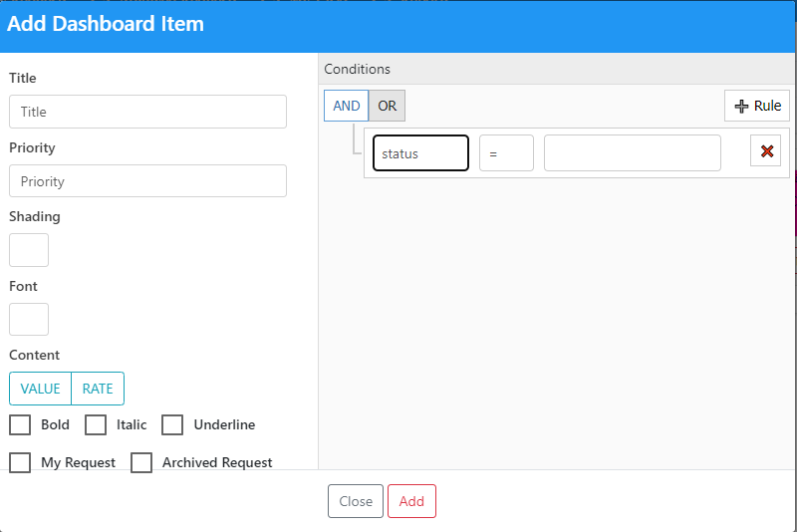Enable the My Request checkbox
Viewport: 797px width, 532px height.
click(x=20, y=462)
